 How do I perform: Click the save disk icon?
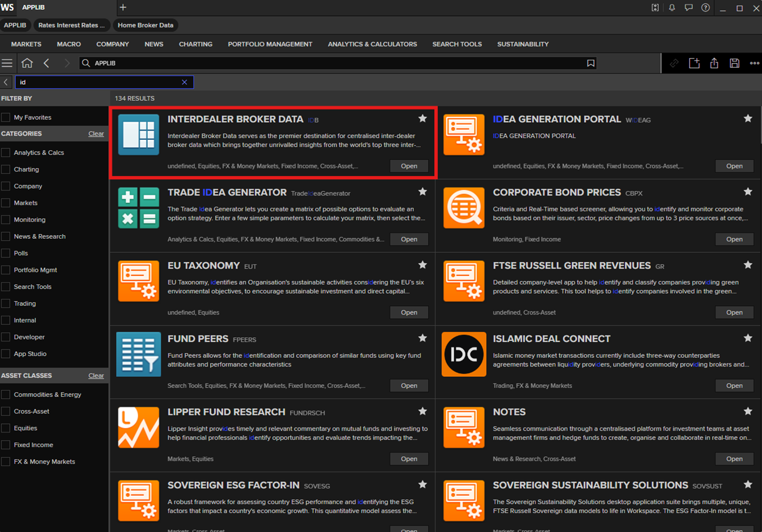point(735,63)
